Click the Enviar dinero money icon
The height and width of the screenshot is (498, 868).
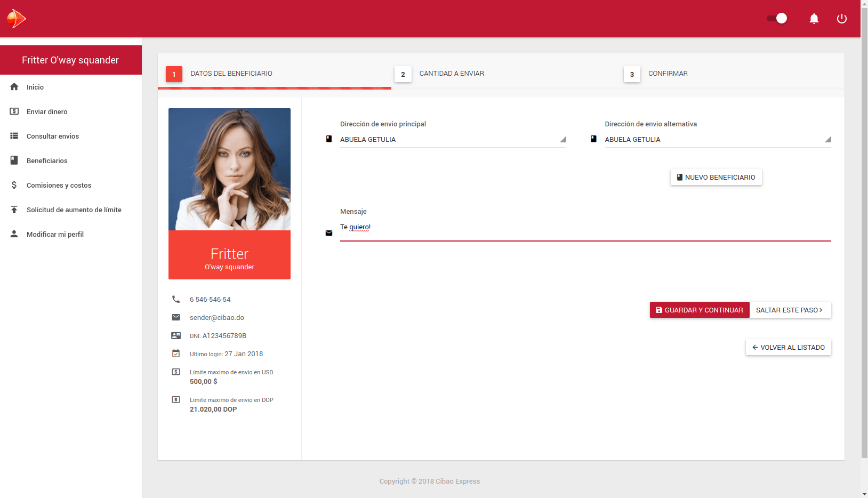(x=14, y=111)
